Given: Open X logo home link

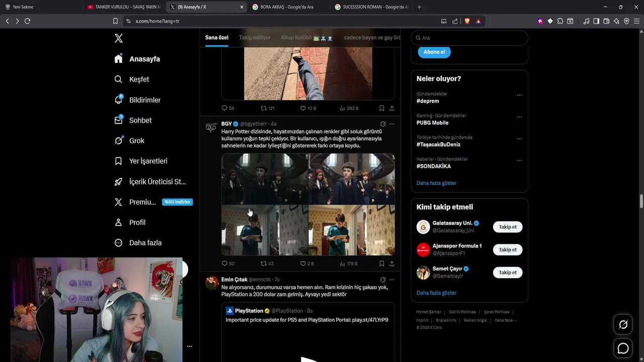Looking at the screenshot, I should coord(118,38).
